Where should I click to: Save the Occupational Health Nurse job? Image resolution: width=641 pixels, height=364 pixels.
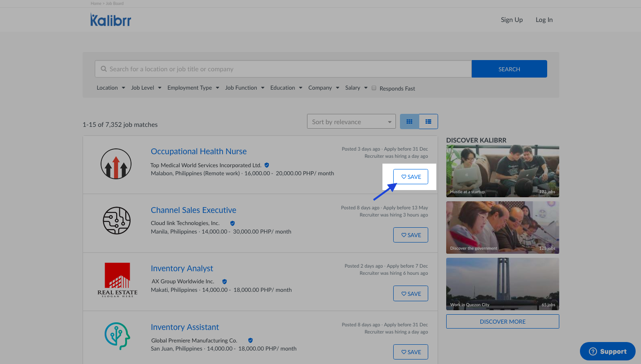[411, 177]
